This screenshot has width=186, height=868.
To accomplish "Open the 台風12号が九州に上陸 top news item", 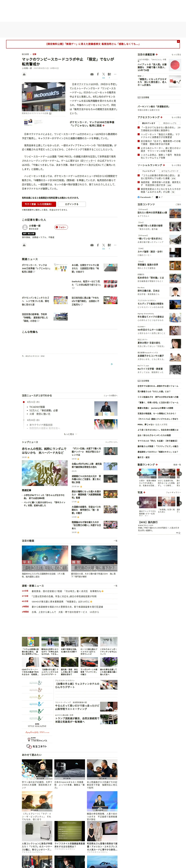I will pos(86,465).
